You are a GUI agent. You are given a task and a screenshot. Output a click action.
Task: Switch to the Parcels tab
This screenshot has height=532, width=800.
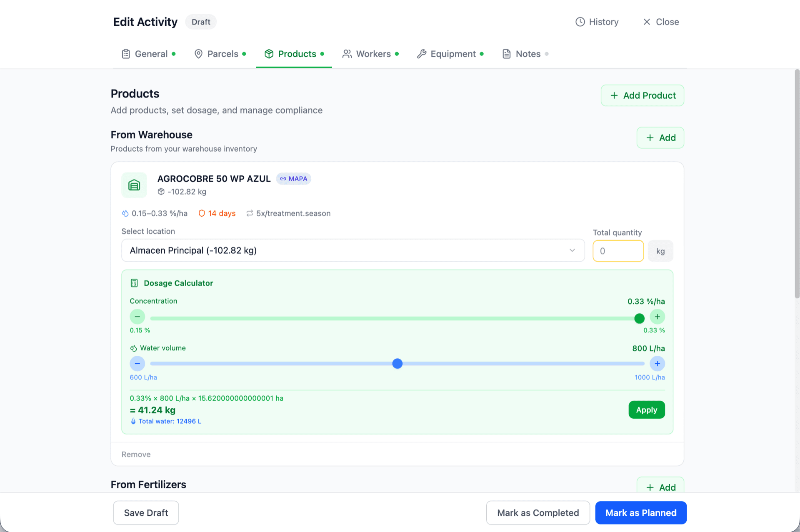point(220,54)
